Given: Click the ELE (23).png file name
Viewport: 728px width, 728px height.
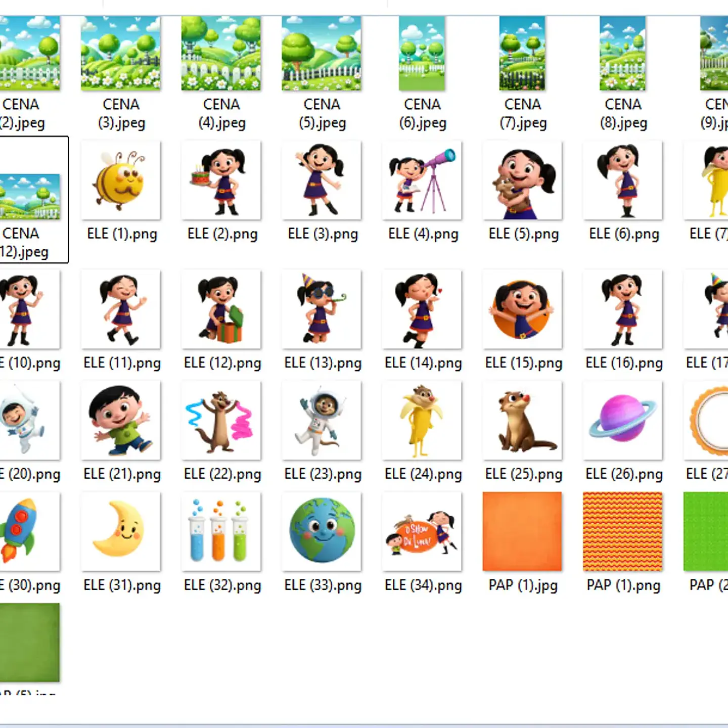Looking at the screenshot, I should point(323,474).
